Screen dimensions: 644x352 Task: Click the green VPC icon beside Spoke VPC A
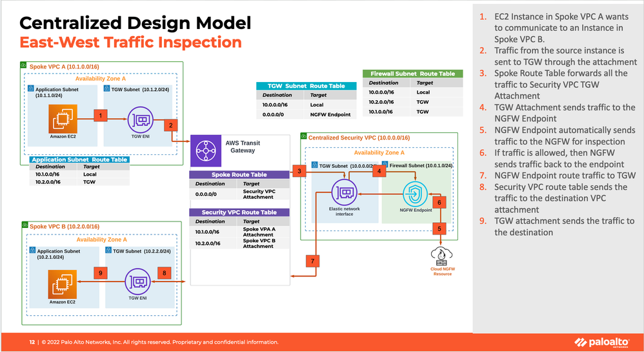[x=24, y=65]
